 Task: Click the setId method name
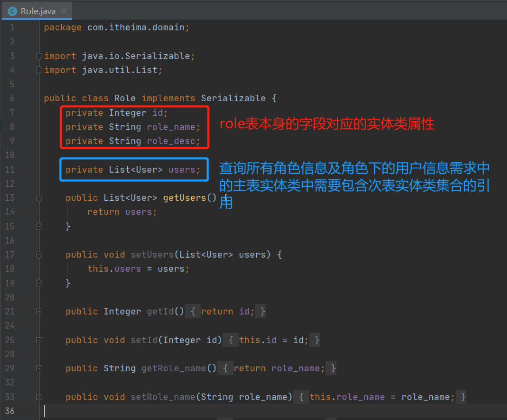tap(144, 340)
